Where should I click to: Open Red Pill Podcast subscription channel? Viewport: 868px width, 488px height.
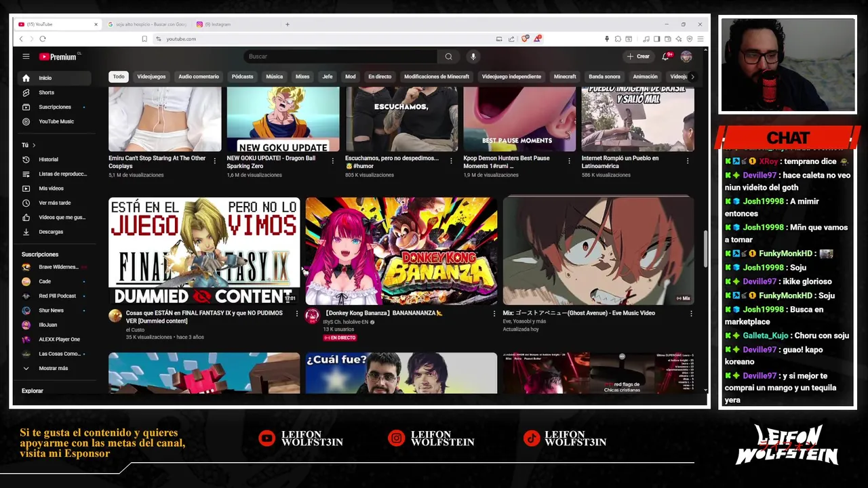(x=54, y=296)
